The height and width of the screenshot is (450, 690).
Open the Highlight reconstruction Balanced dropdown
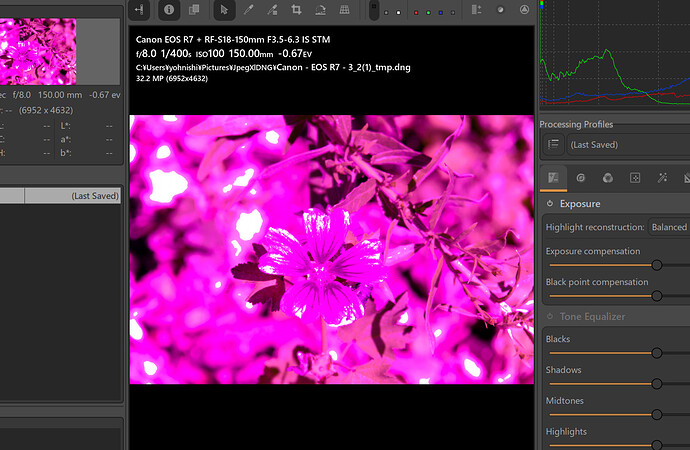668,227
